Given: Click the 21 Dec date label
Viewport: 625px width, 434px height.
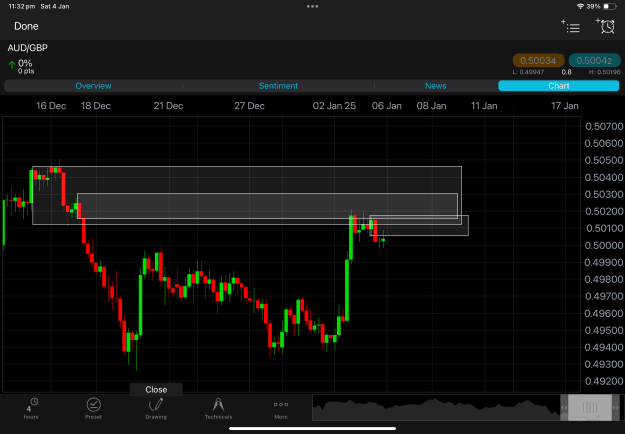Looking at the screenshot, I should [168, 106].
